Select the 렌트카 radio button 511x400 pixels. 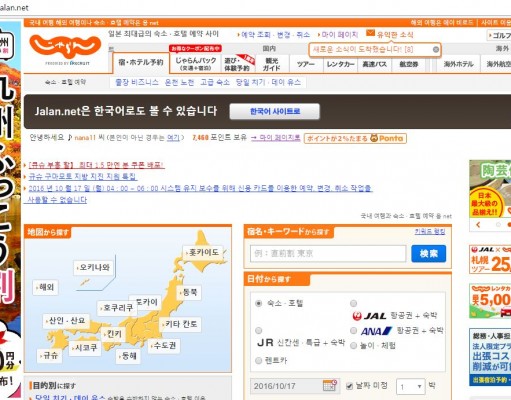(258, 361)
